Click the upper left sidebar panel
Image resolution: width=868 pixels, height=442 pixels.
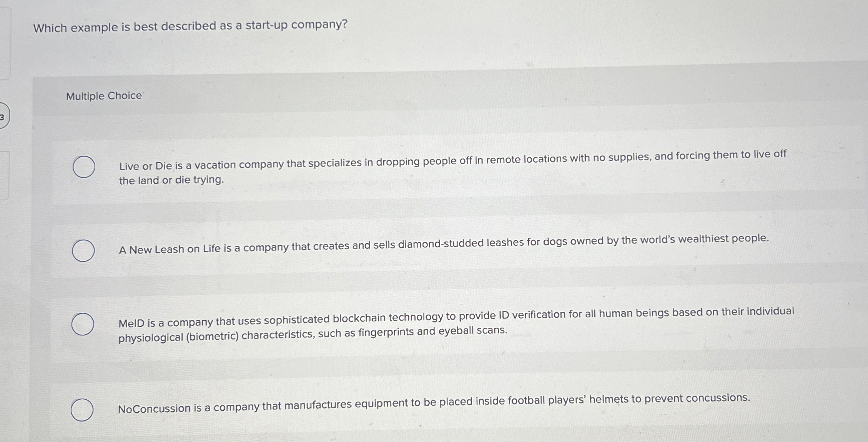click(6, 42)
